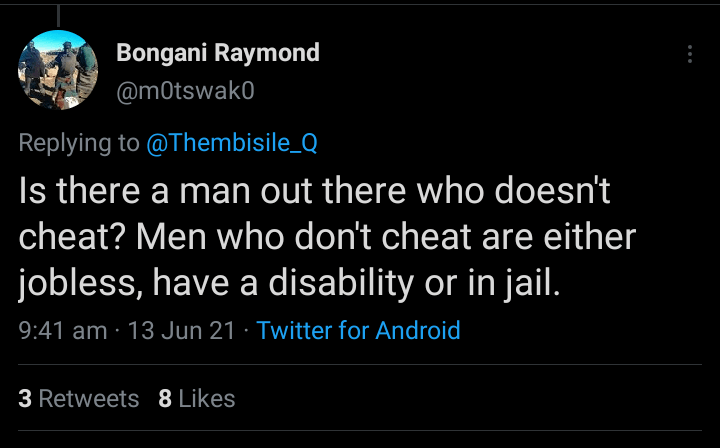Screen dimensions: 720x448
Task: Tap Bongani Raymond's profile avatar
Action: pyautogui.click(x=58, y=70)
